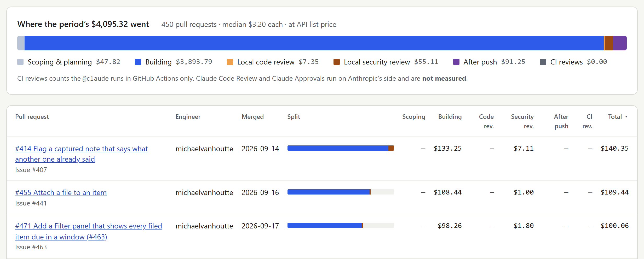
Task: Click the purple After push segment of spending bar
Action: coord(620,43)
